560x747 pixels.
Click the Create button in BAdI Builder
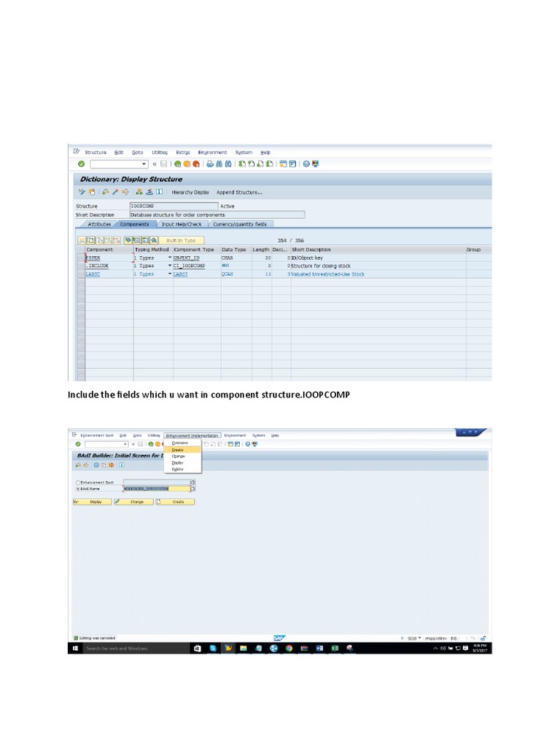click(175, 502)
